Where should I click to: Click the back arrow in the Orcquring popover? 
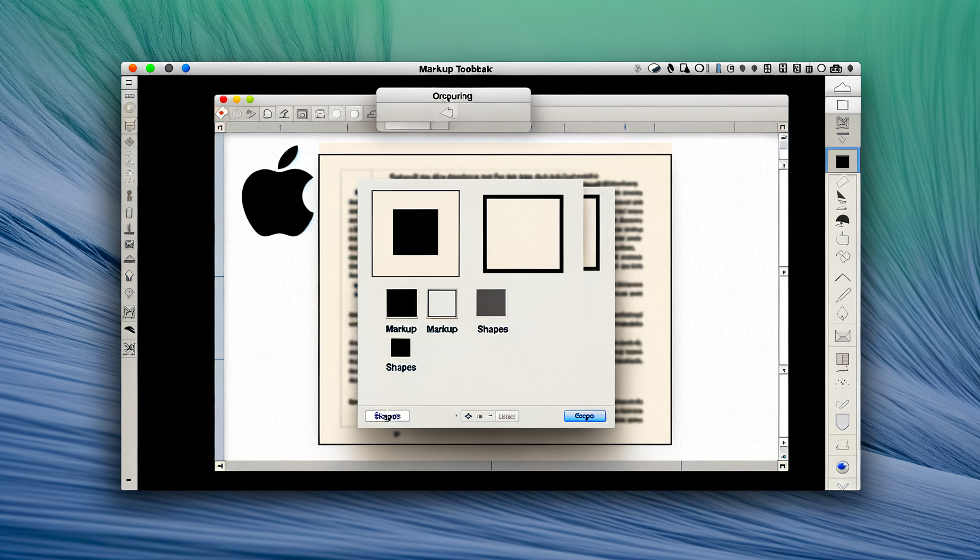pos(447,112)
